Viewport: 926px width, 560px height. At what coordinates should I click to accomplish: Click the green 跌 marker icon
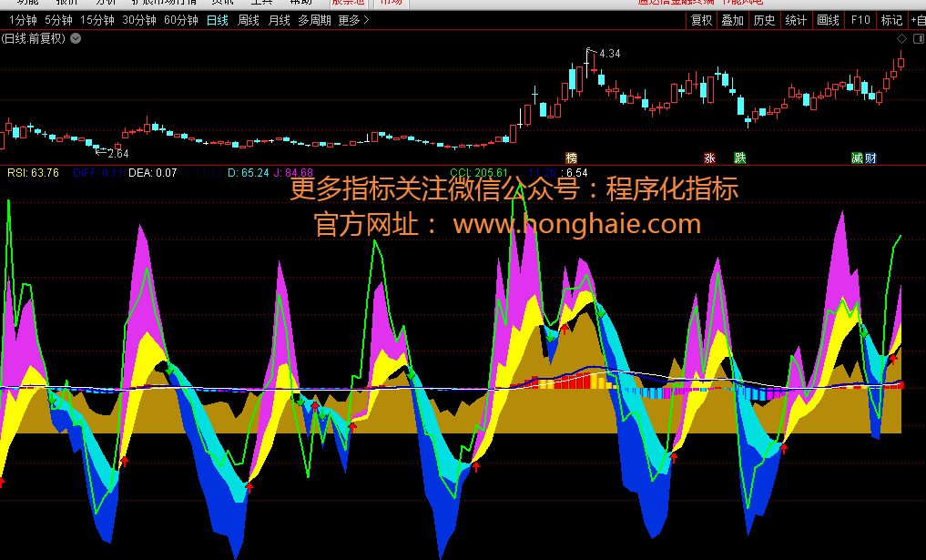click(x=739, y=158)
